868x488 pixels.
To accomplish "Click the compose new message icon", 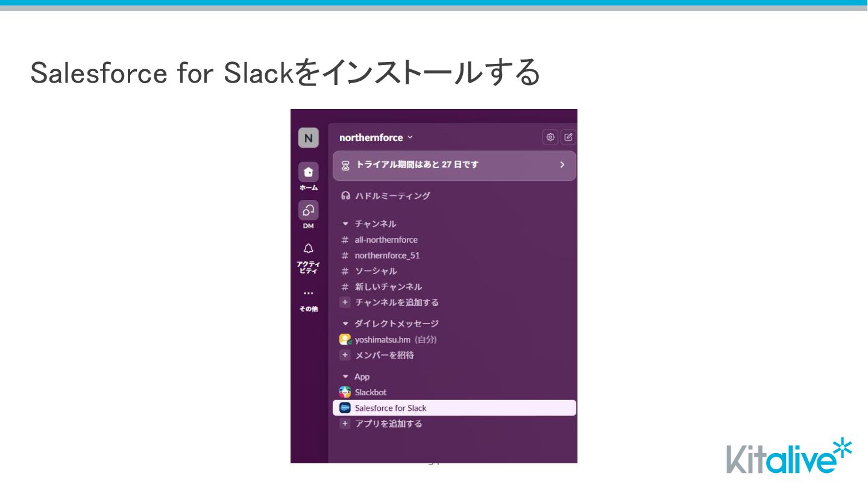I will tap(568, 137).
